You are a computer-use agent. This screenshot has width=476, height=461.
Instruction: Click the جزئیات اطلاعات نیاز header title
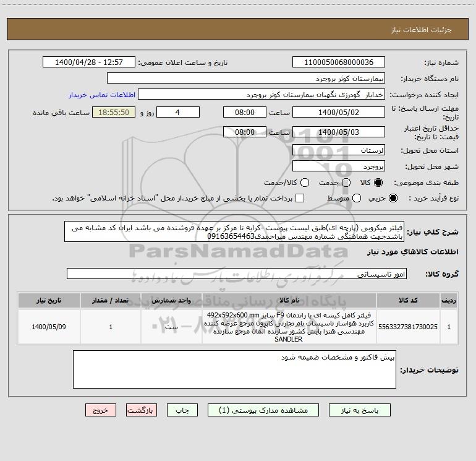[421, 30]
